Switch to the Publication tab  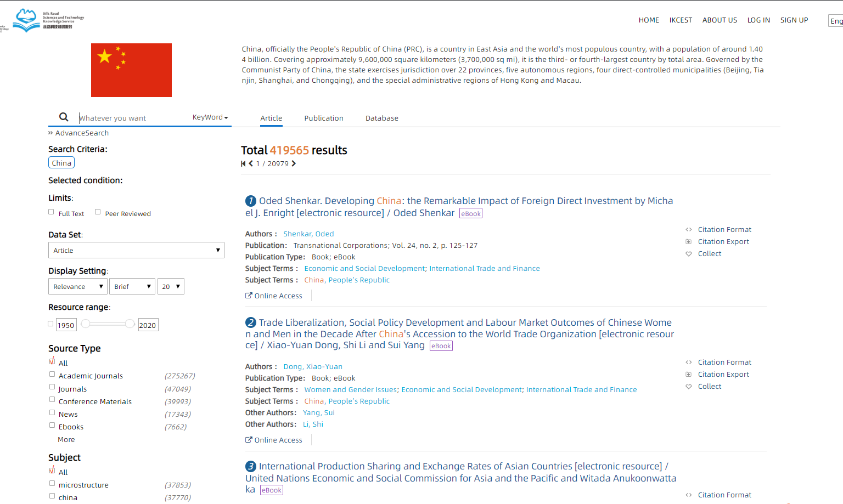(324, 118)
